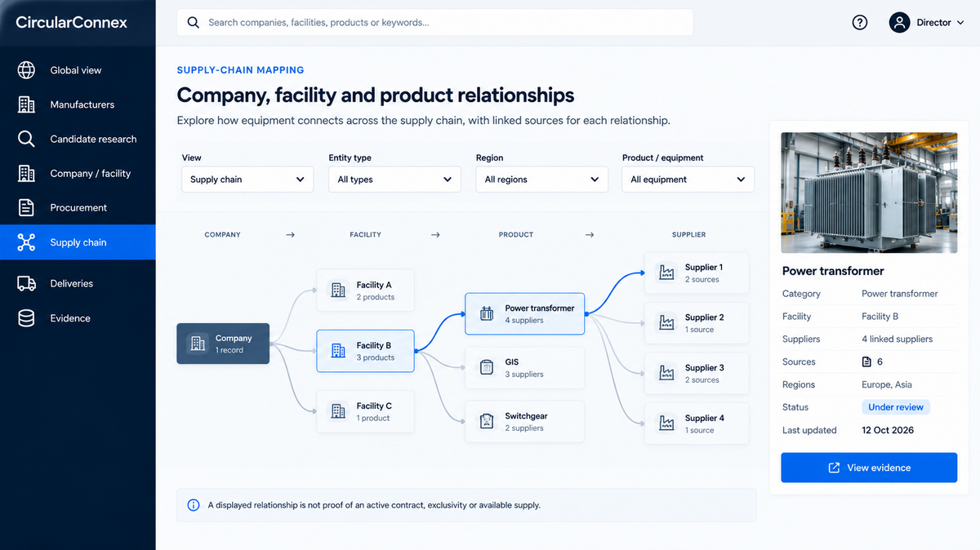Open the Entity type dropdown

coord(394,180)
